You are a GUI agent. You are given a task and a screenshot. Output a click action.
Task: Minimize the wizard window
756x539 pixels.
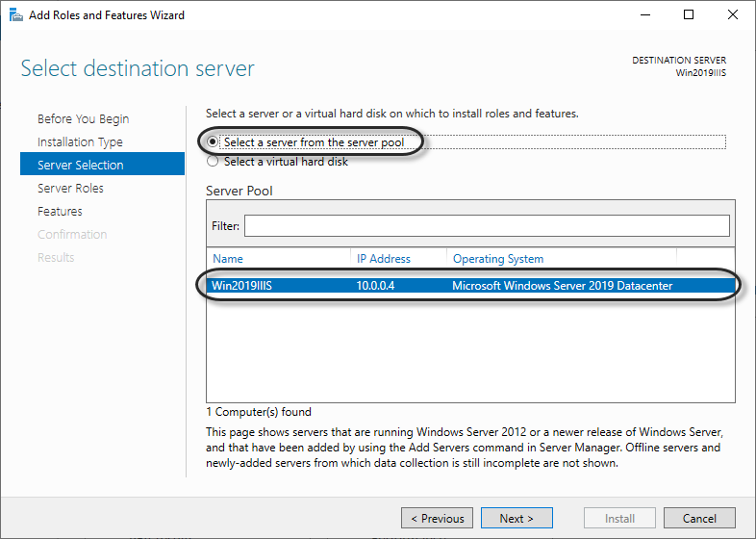(645, 15)
